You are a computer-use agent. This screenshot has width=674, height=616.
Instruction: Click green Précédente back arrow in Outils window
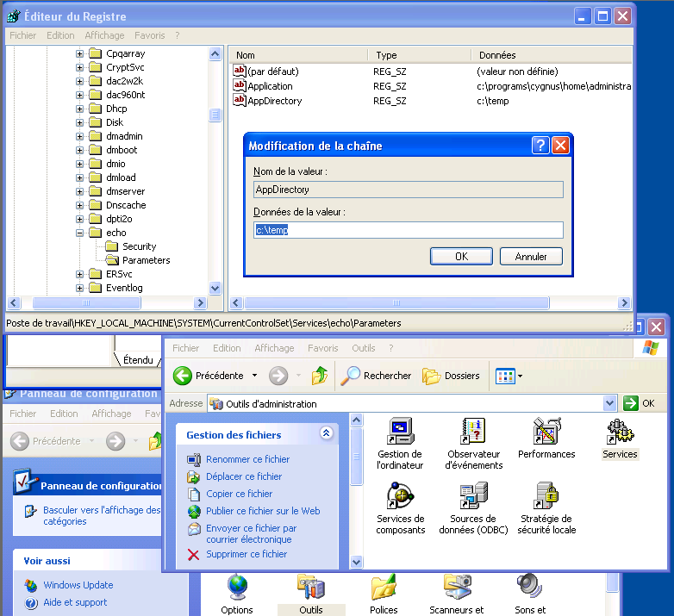(x=182, y=376)
